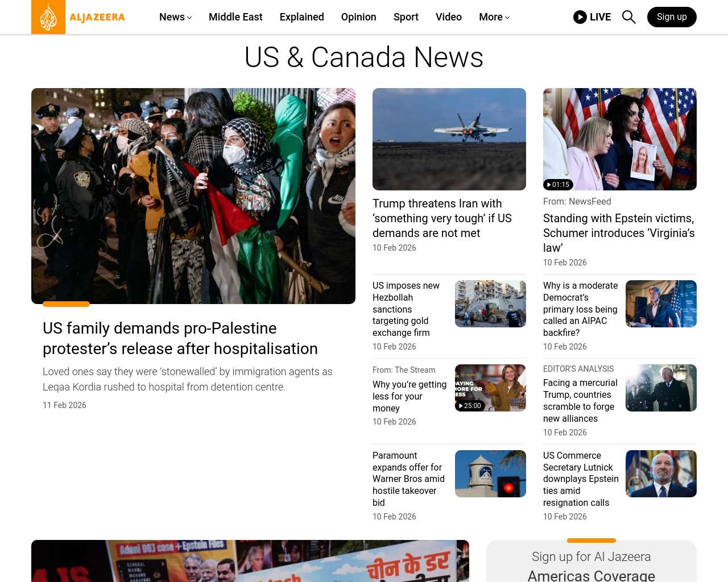Open the pro-Palestine protester release headline
This screenshot has width=728, height=582.
pos(180,338)
